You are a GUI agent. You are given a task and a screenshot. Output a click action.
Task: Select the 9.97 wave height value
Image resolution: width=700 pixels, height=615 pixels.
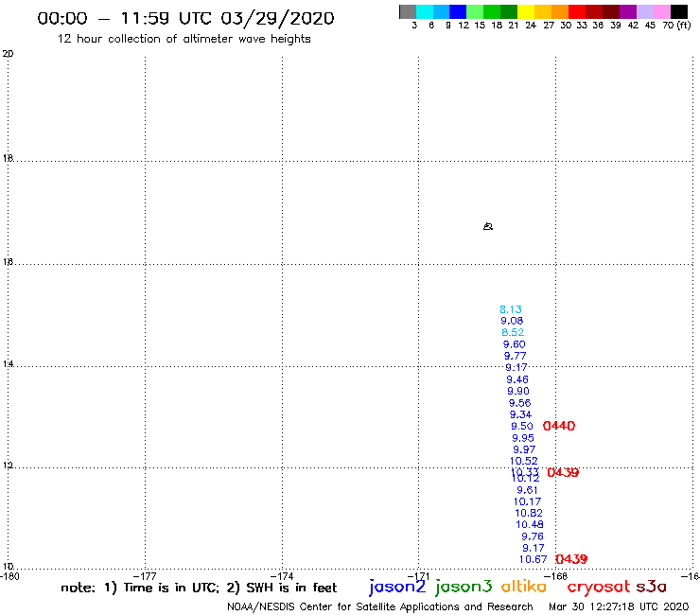524,449
